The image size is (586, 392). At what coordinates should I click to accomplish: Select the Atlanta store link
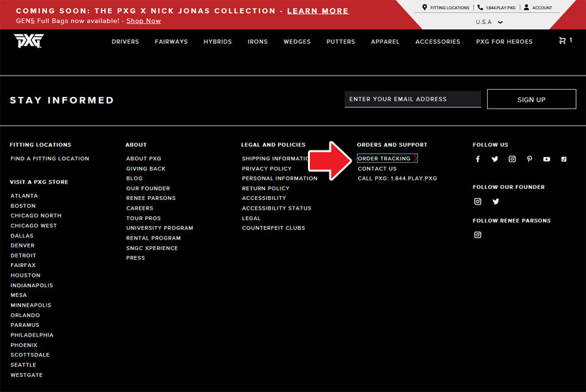(24, 196)
